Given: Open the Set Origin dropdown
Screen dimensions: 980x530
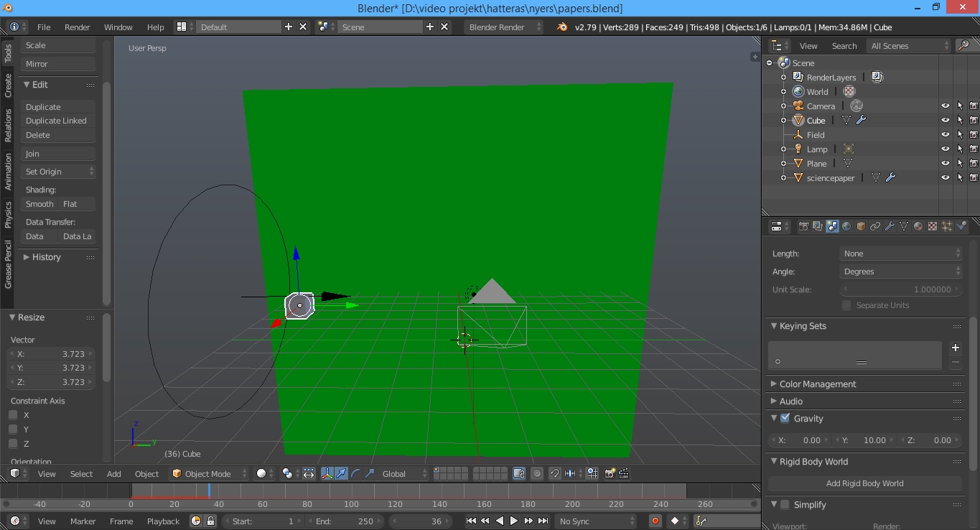Looking at the screenshot, I should point(59,172).
